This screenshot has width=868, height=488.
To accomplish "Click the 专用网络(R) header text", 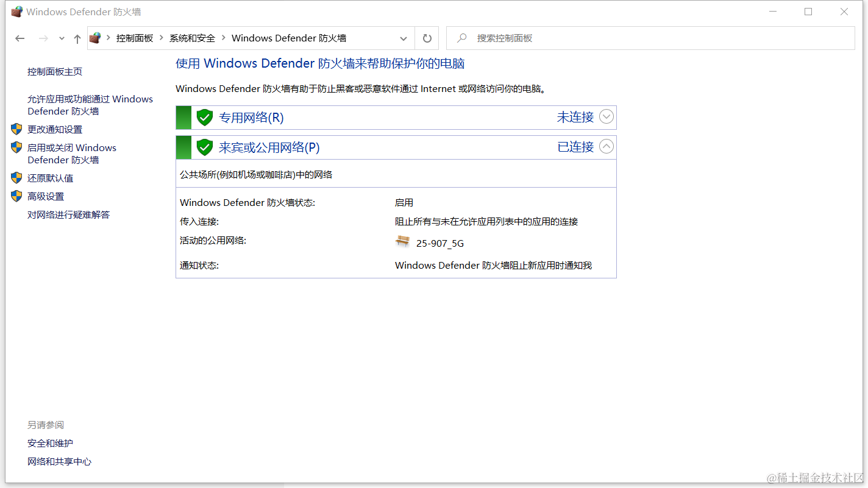I will coord(251,117).
